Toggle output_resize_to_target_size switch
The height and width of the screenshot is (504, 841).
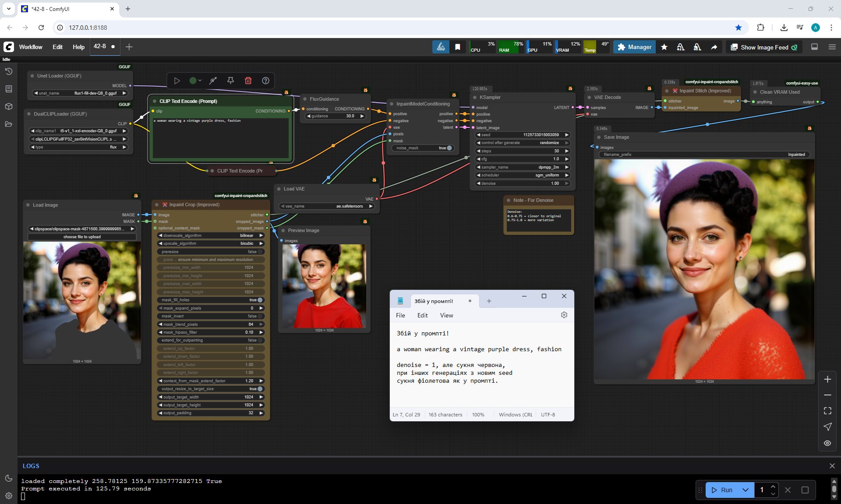pyautogui.click(x=260, y=389)
